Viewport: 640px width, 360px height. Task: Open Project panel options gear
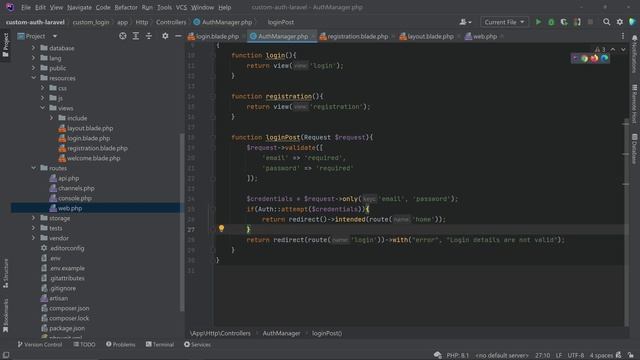[x=165, y=36]
